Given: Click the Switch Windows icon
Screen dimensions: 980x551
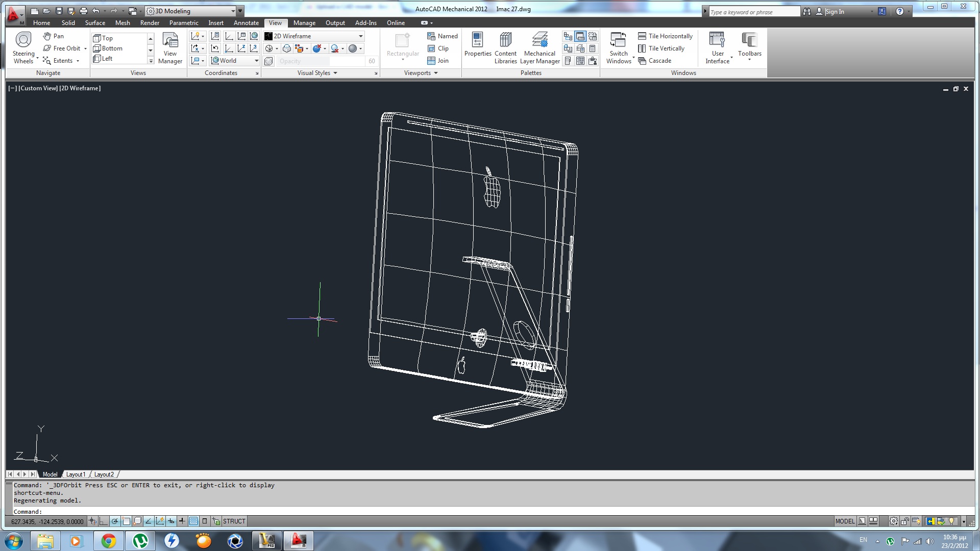Looking at the screenshot, I should pyautogui.click(x=618, y=40).
